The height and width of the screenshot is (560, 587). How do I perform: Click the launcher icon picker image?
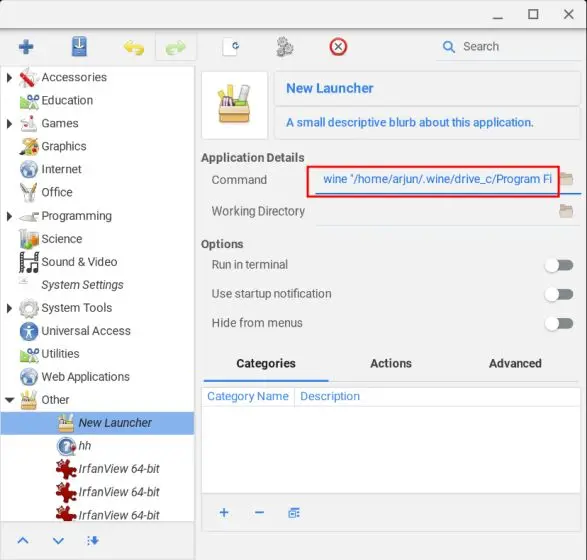[234, 105]
